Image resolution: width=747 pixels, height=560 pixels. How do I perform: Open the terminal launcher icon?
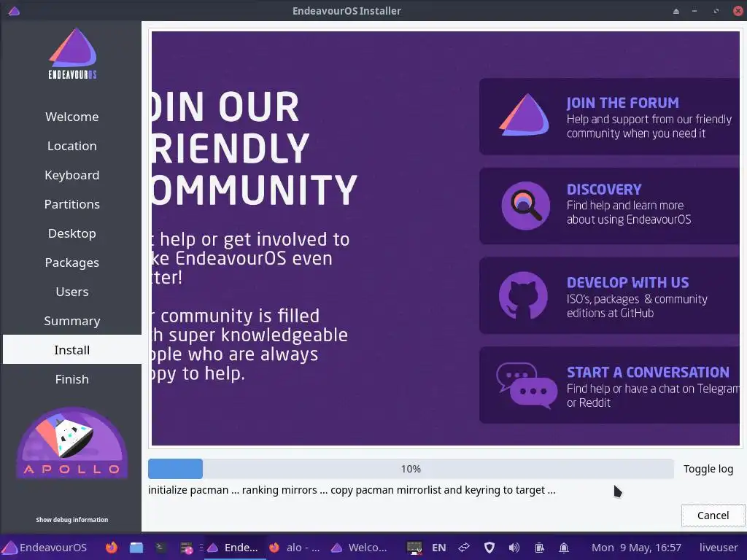click(160, 547)
